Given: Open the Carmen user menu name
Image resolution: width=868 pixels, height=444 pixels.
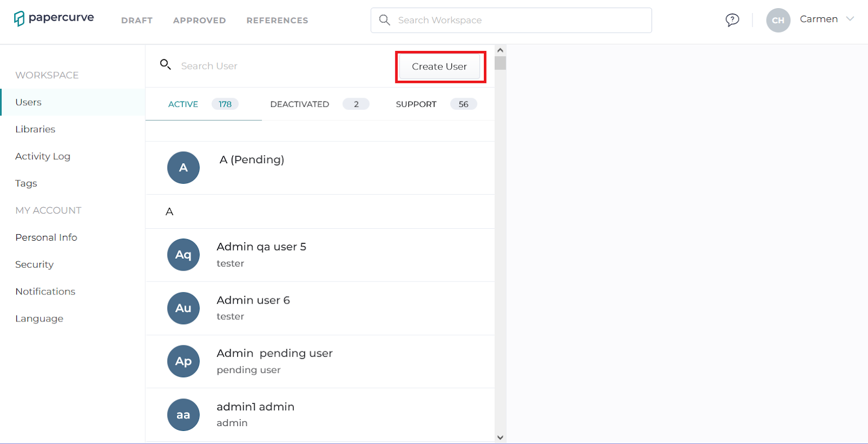Looking at the screenshot, I should (819, 19).
